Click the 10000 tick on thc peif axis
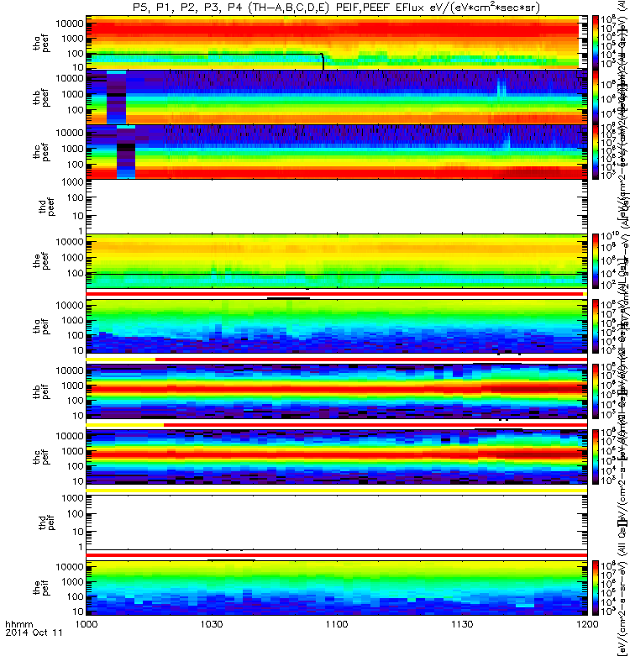Screen dimensions: 630x672 (70, 436)
